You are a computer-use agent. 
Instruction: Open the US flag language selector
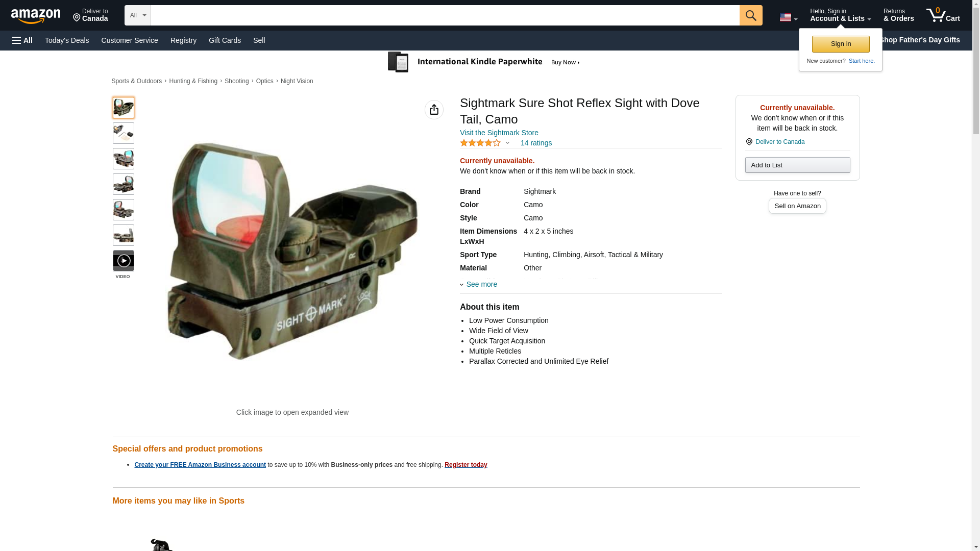[x=788, y=17]
